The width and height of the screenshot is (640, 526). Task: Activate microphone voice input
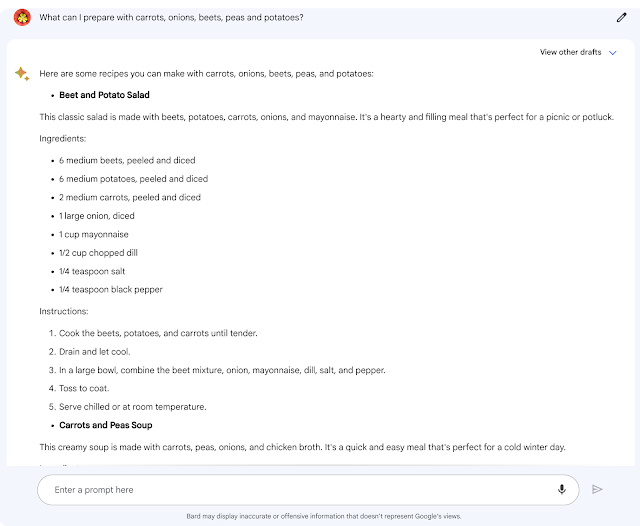coord(562,489)
